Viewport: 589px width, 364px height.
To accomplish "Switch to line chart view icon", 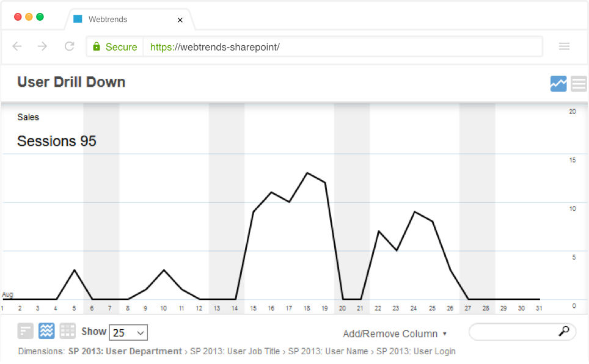I will pyautogui.click(x=558, y=84).
